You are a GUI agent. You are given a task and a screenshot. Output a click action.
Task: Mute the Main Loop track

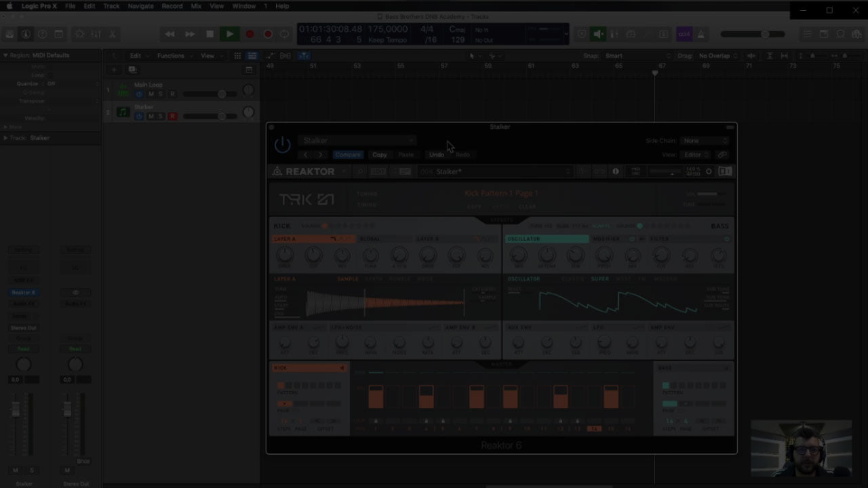click(x=151, y=94)
